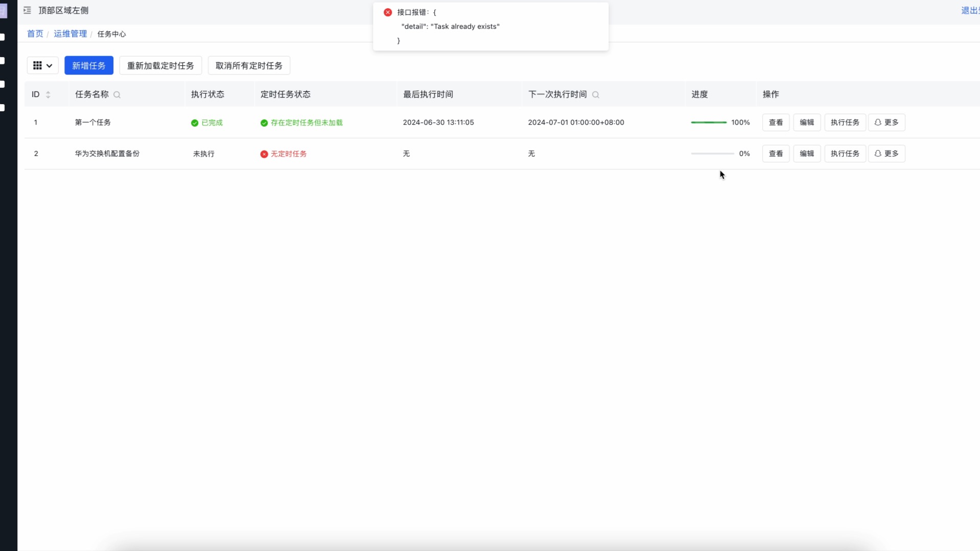The image size is (980, 551).
Task: Click the 未执行 status text
Action: [204, 154]
